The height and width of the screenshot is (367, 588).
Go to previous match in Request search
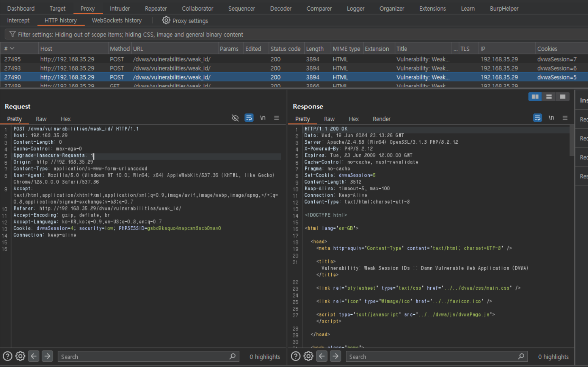click(34, 356)
